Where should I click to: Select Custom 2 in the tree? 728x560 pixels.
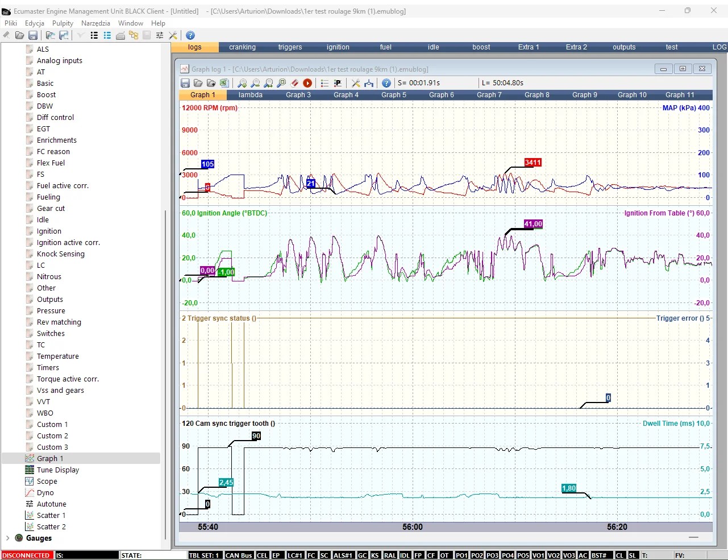click(52, 435)
